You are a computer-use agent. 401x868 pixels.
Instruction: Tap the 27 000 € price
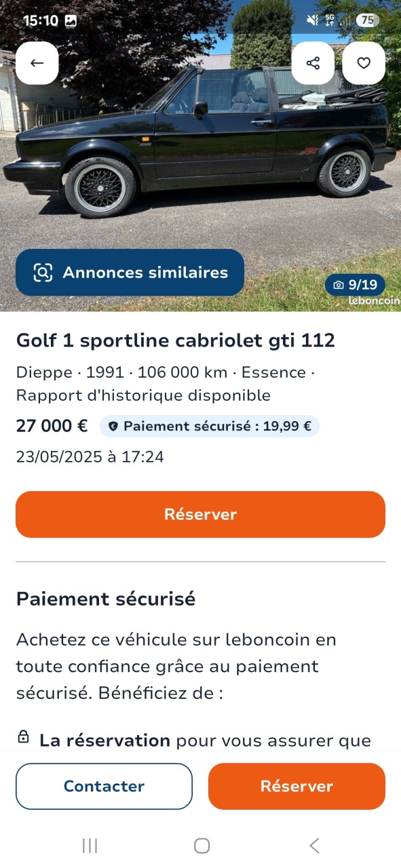pos(52,427)
